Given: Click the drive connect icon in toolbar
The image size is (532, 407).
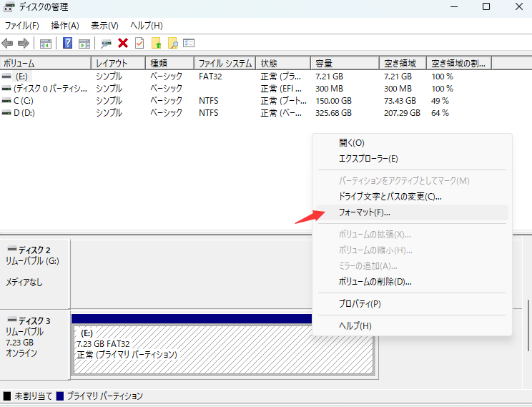Looking at the screenshot, I should [x=107, y=44].
